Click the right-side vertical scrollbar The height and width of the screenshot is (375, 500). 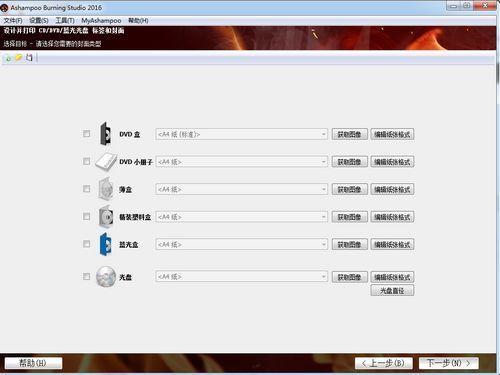(498, 200)
